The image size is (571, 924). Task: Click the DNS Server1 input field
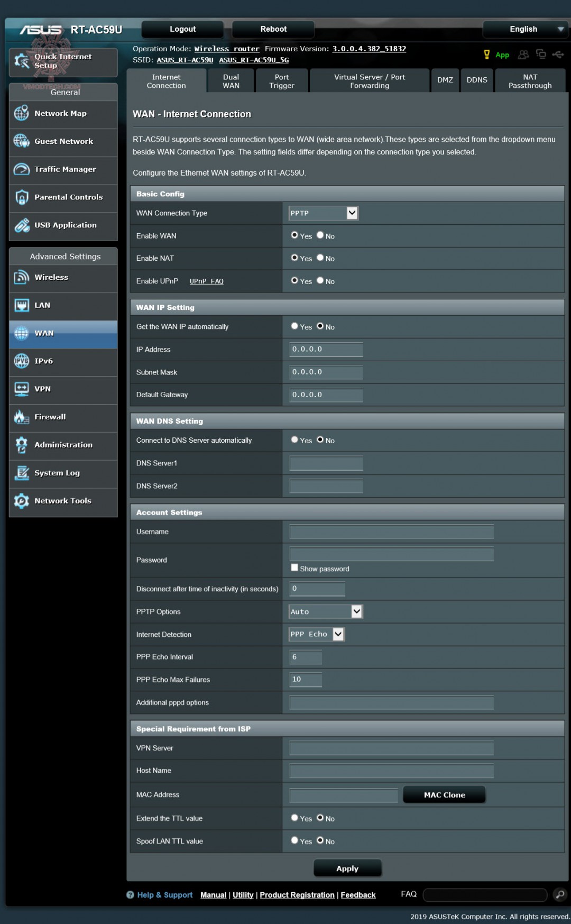326,463
